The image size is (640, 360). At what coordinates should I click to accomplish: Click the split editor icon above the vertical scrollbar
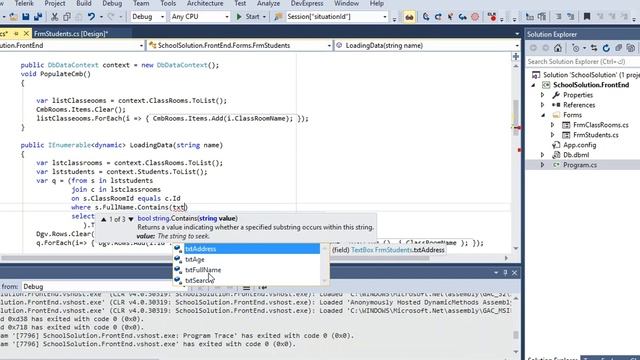click(516, 57)
